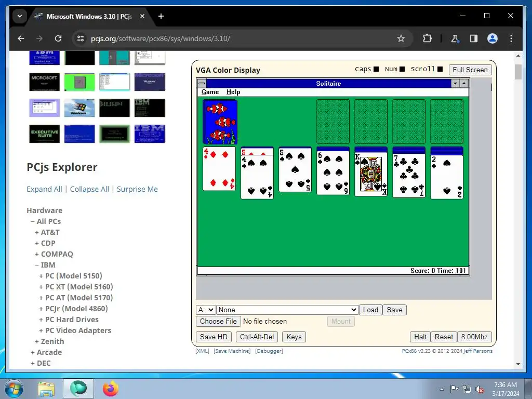Select the 4 of spades card
Viewport: 532px width, 399px height.
[257, 177]
